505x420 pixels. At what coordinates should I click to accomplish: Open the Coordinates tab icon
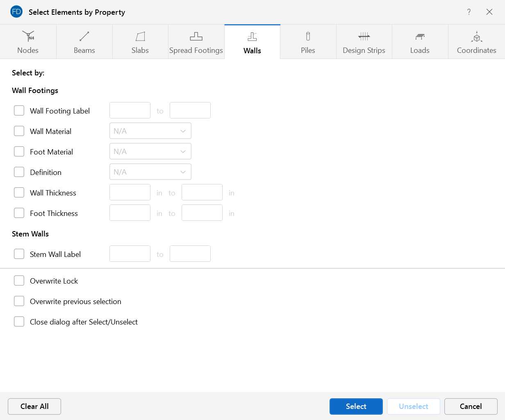(476, 36)
